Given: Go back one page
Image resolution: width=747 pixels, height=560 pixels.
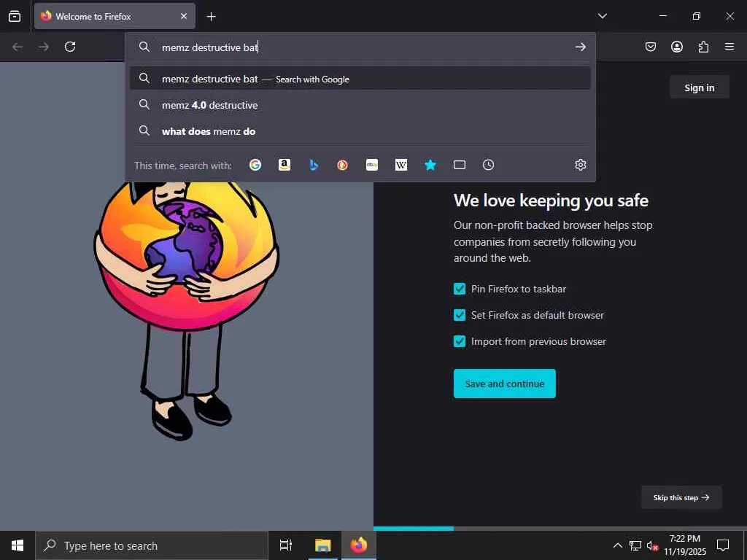Looking at the screenshot, I should point(18,47).
